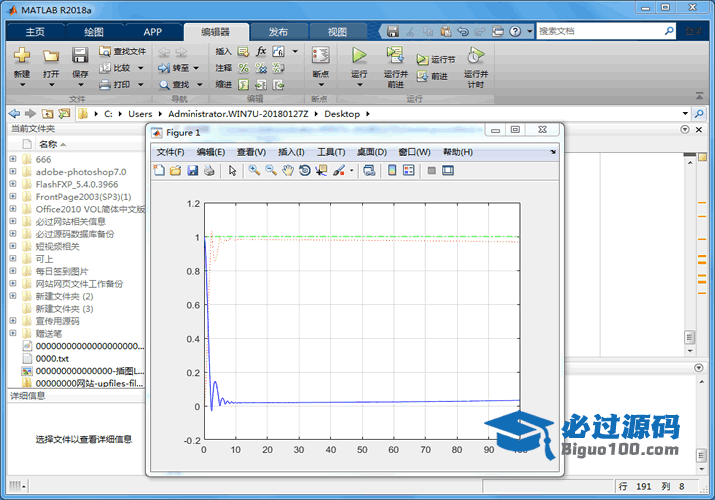Click the Insert Colorbar icon
The height and width of the screenshot is (500, 715).
coord(392,170)
